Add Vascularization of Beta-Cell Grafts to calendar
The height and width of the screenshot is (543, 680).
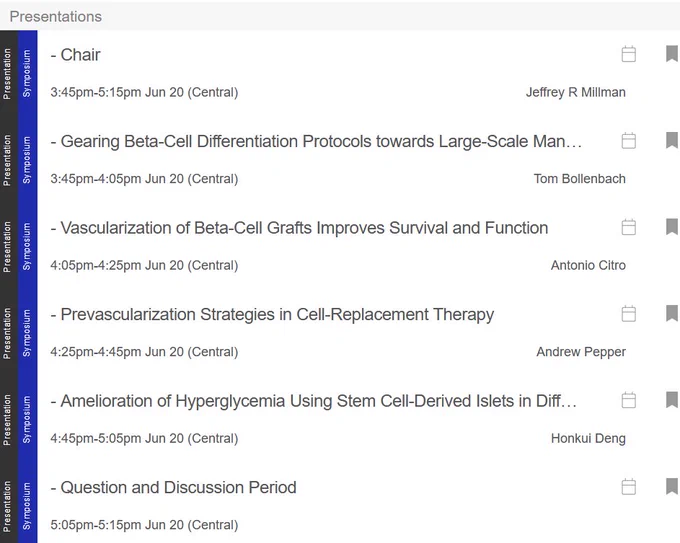coord(628,227)
